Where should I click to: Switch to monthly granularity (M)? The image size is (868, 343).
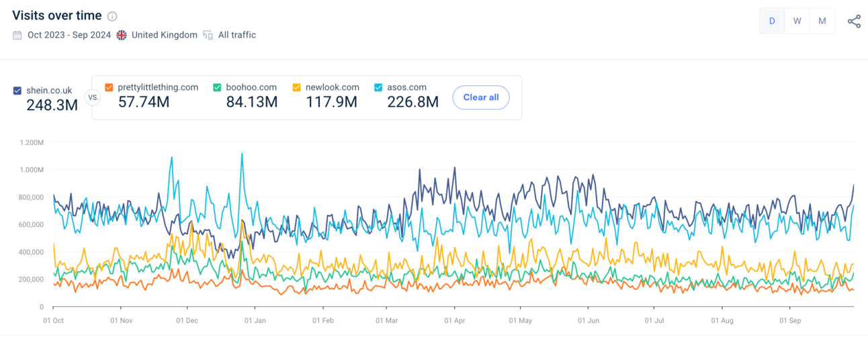[822, 21]
